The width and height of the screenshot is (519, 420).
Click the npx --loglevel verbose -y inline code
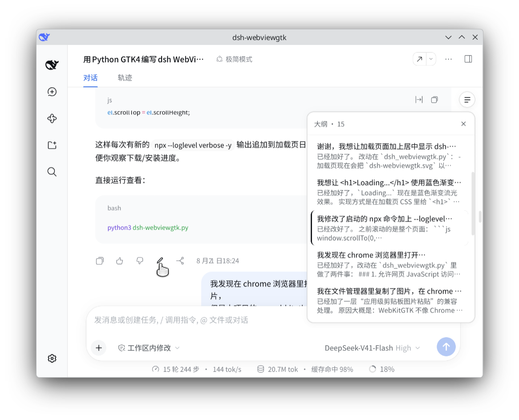point(193,145)
